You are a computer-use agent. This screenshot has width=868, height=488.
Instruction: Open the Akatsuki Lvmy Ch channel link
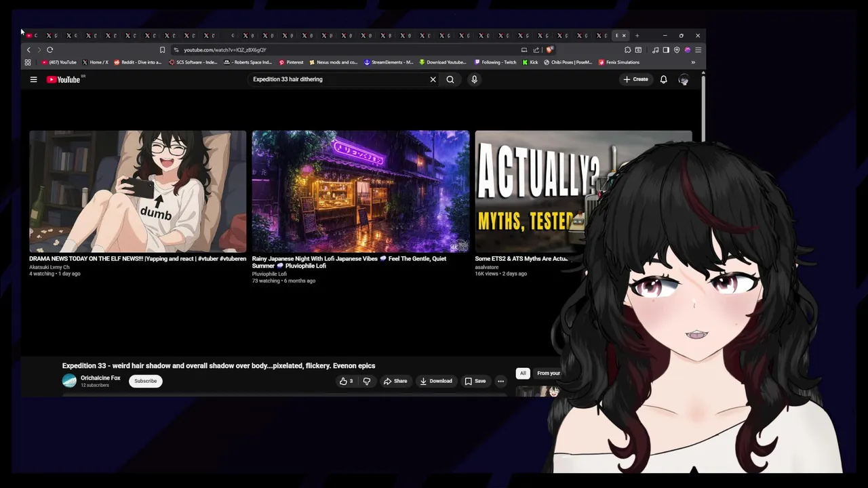49,267
